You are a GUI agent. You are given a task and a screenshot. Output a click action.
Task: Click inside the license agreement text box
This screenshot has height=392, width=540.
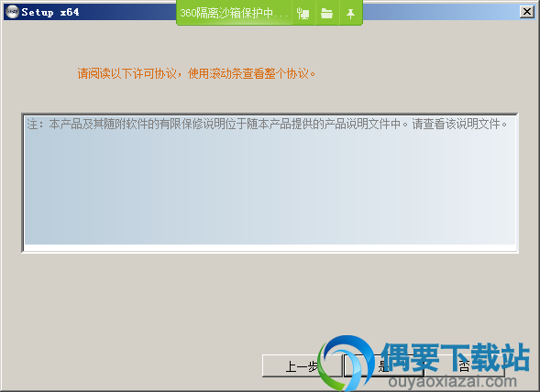pyautogui.click(x=270, y=183)
